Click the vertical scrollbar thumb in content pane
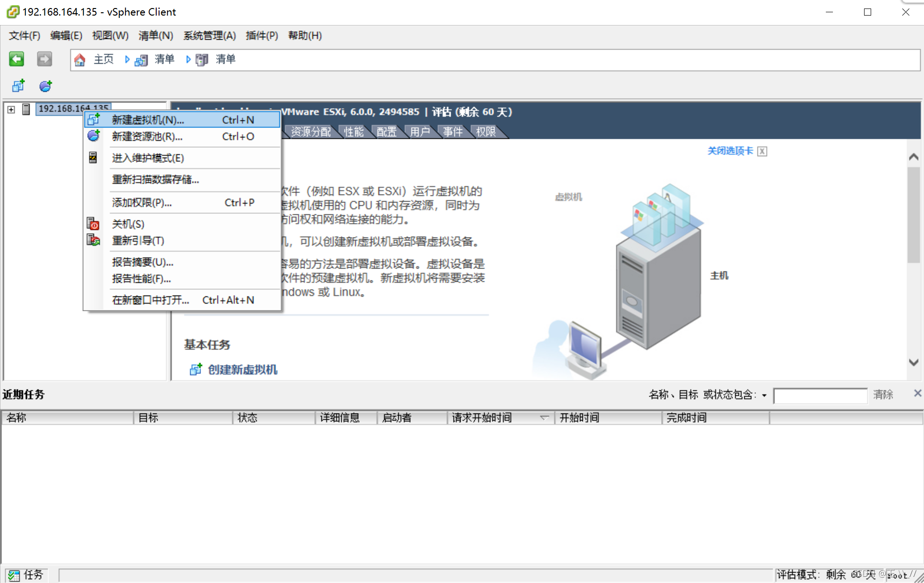The height and width of the screenshot is (583, 924). pyautogui.click(x=914, y=214)
